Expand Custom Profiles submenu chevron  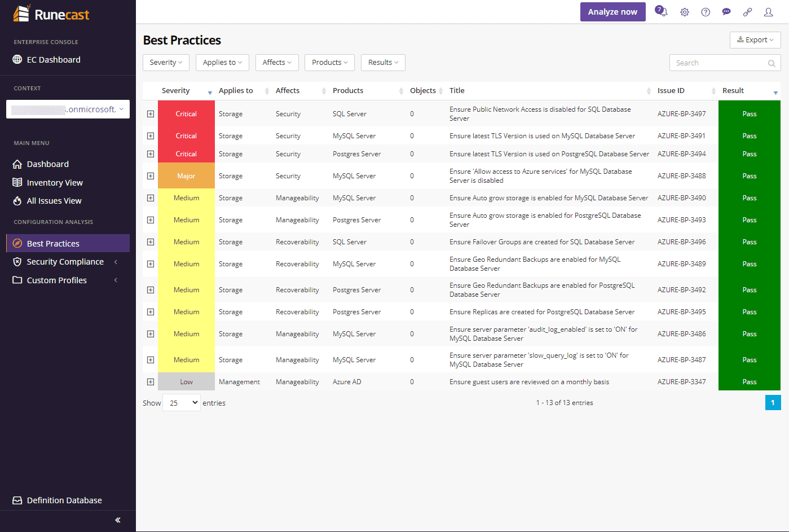click(x=116, y=280)
